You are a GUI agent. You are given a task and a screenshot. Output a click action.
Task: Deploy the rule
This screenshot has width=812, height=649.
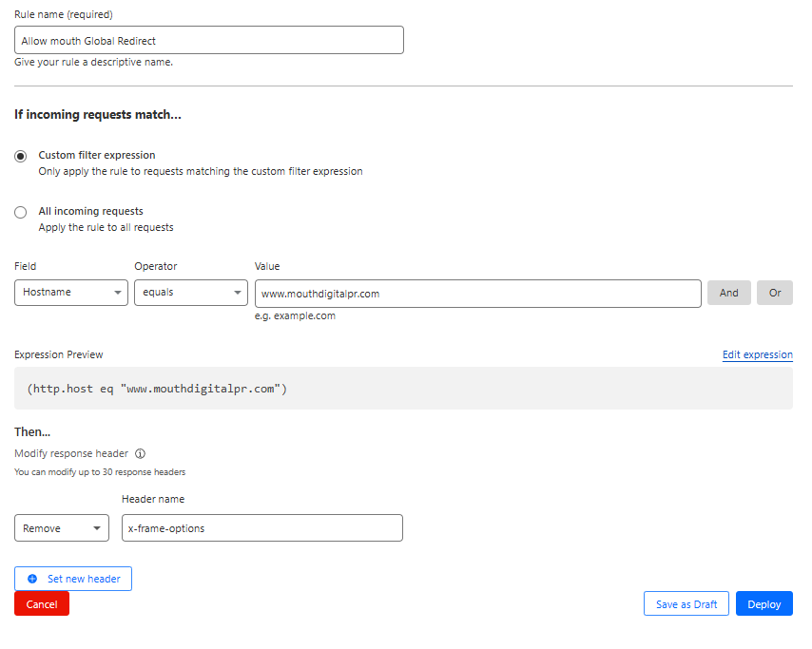764,604
